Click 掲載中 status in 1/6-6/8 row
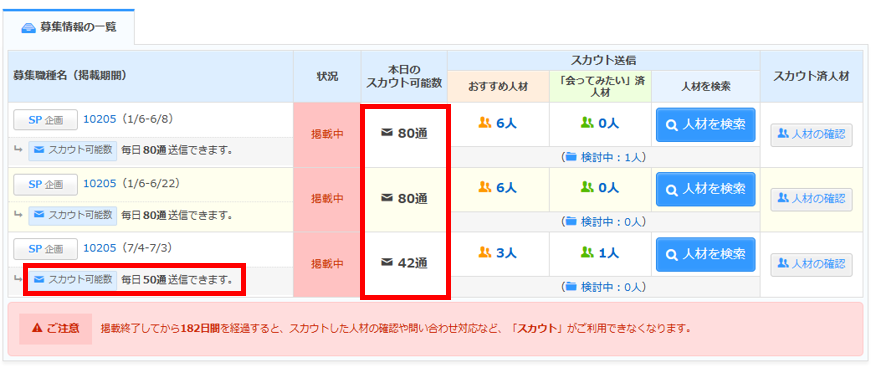Image resolution: width=877 pixels, height=368 pixels. (x=327, y=134)
